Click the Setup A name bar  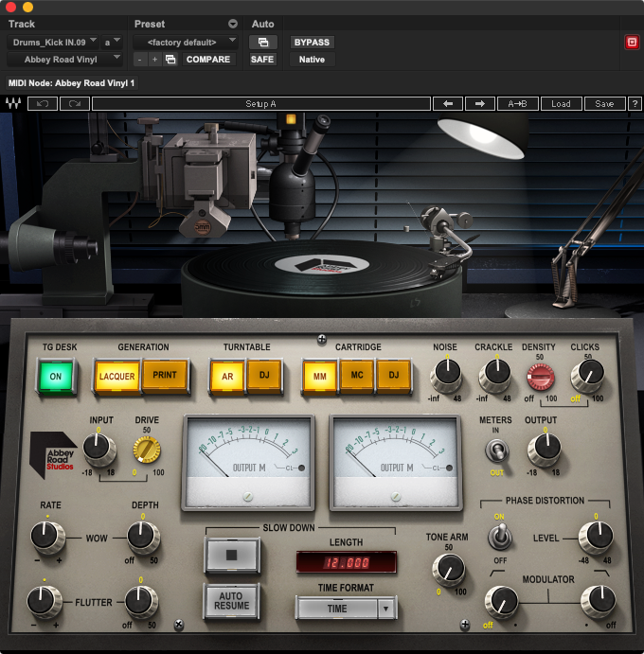tap(260, 103)
